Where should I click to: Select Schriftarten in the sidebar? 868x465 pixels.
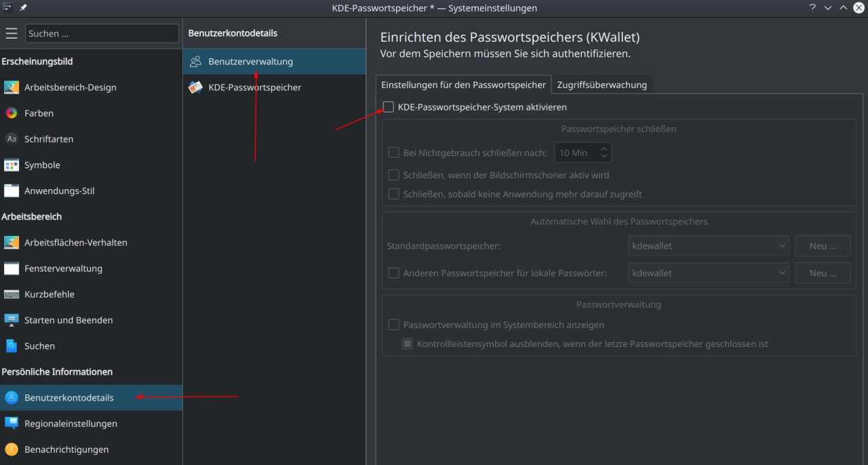tap(91, 139)
